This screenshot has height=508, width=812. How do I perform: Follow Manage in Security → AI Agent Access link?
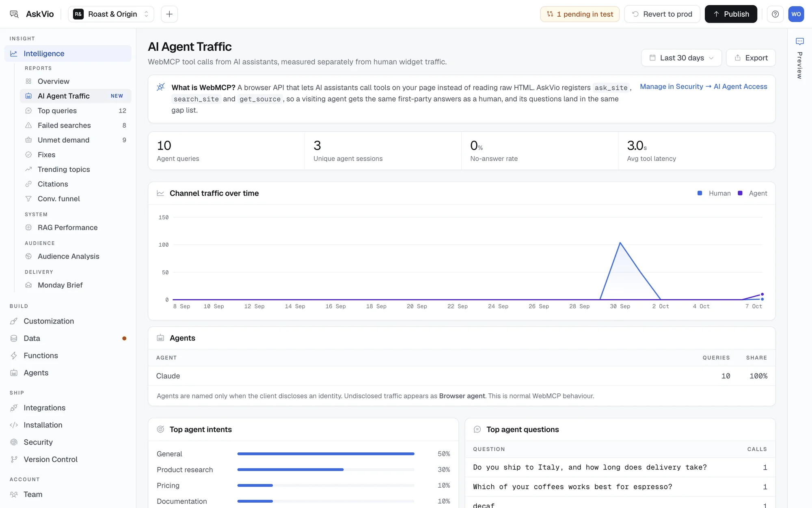pos(704,87)
